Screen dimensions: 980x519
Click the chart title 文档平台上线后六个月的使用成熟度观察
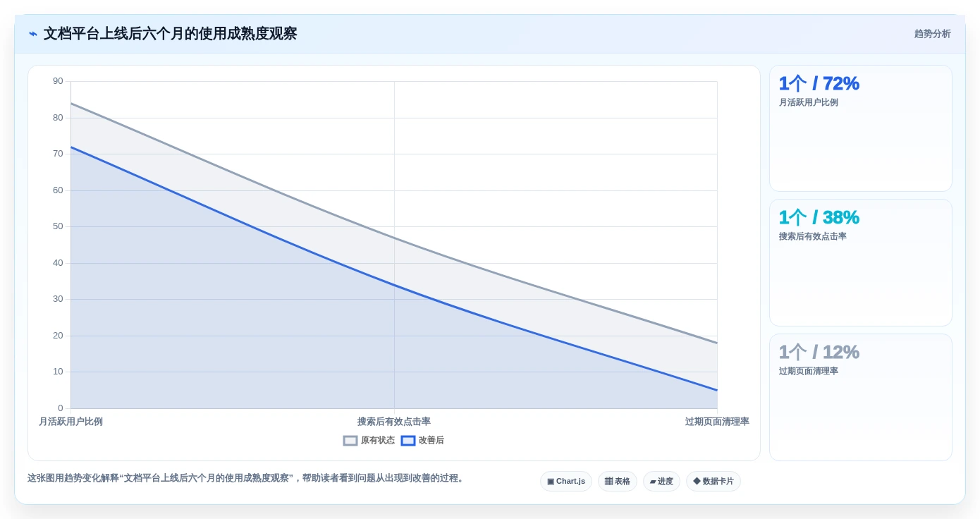[170, 34]
